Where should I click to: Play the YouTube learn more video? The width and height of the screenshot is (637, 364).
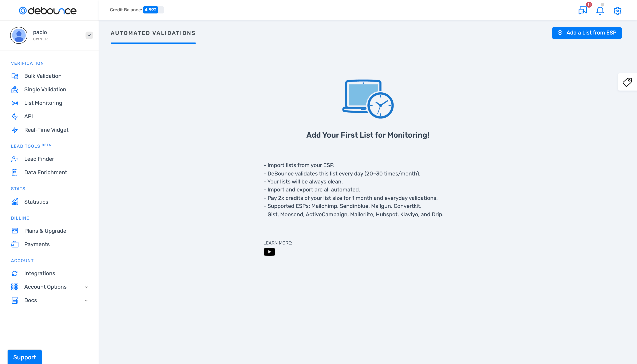pyautogui.click(x=269, y=252)
